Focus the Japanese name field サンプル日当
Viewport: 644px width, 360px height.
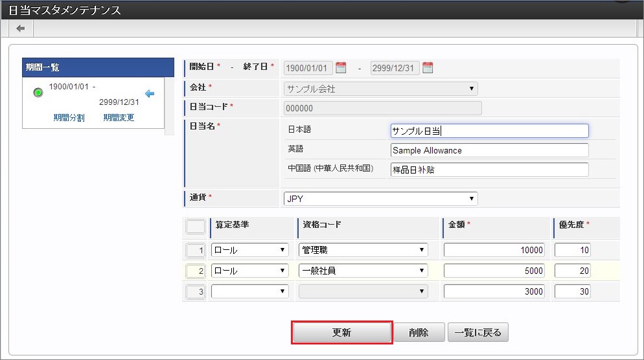pos(490,131)
